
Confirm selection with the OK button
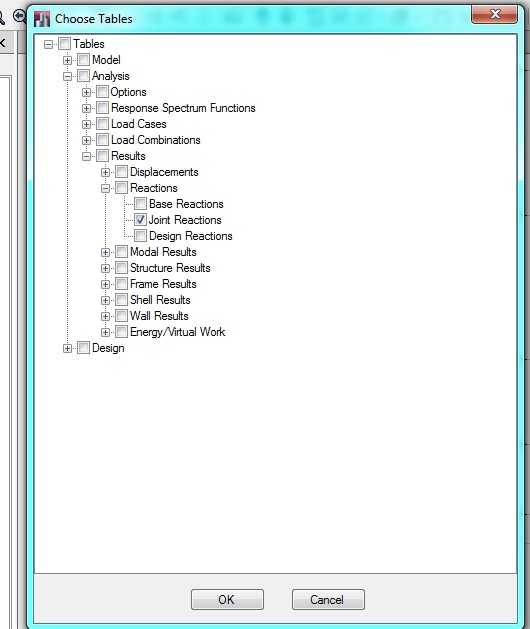[x=227, y=599]
